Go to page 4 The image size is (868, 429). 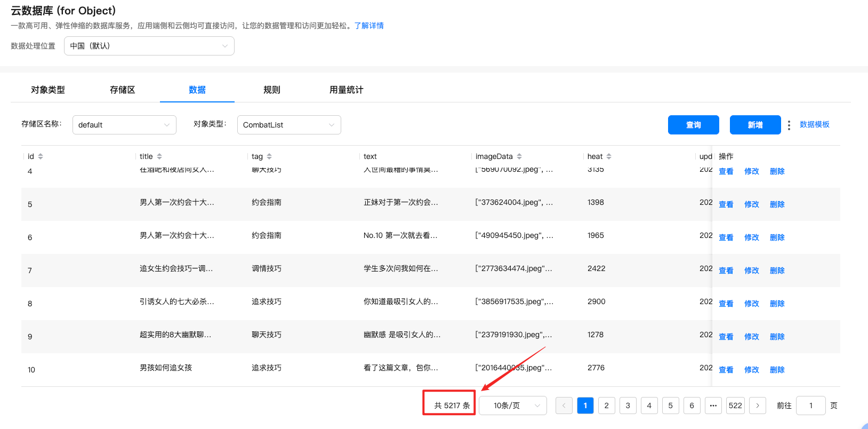pyautogui.click(x=649, y=406)
